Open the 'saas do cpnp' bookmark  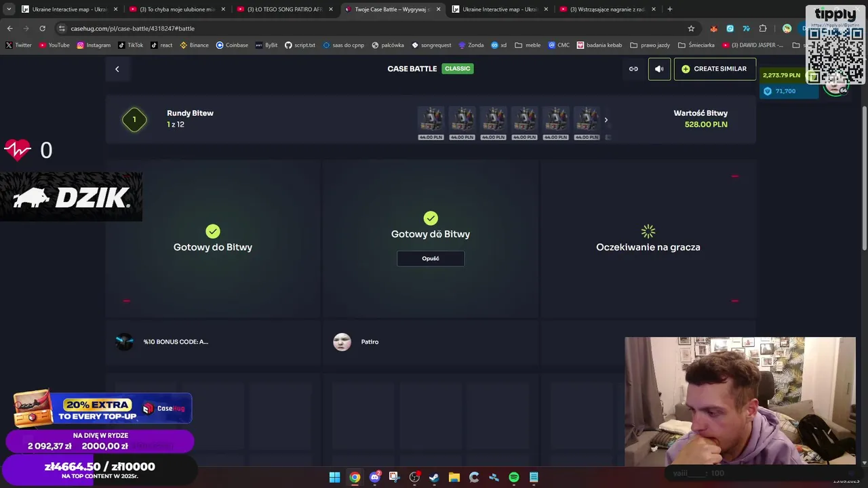344,45
